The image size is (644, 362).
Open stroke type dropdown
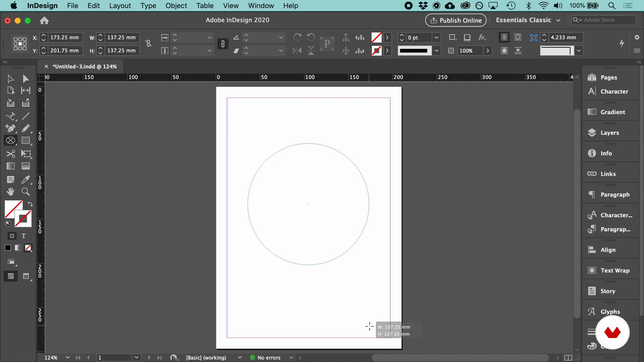pos(436,51)
